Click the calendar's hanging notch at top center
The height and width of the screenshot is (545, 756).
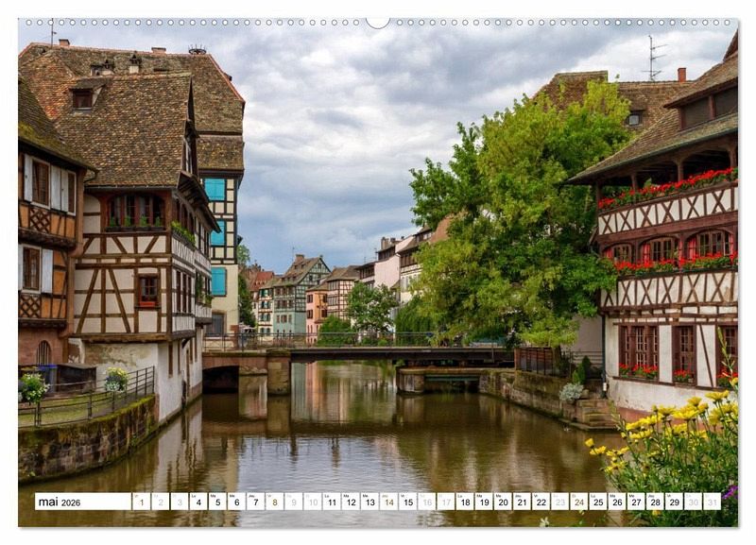coord(378,23)
